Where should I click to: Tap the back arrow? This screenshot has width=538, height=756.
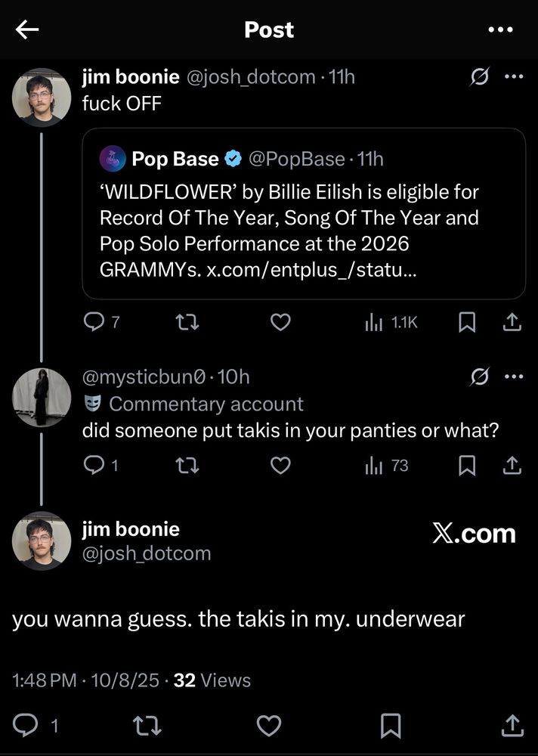click(x=27, y=29)
